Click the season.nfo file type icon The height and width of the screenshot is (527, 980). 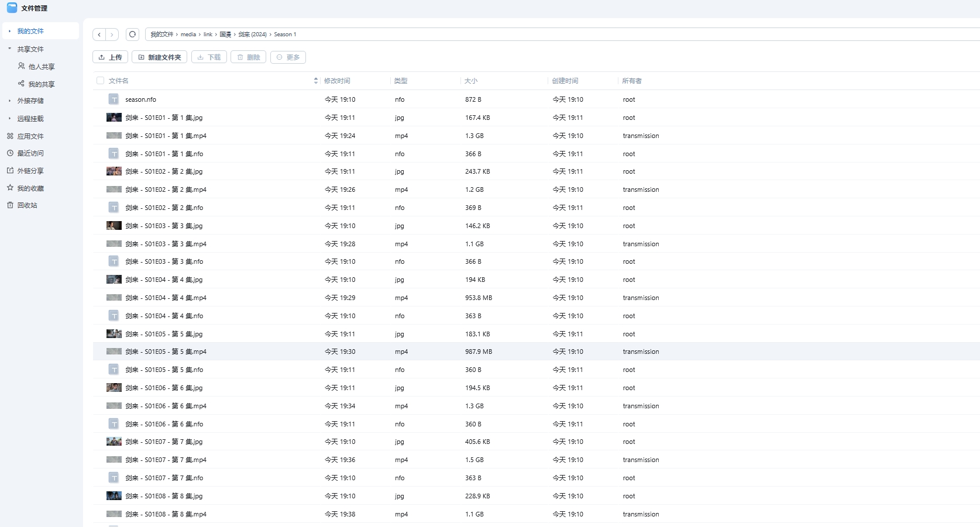[114, 99]
